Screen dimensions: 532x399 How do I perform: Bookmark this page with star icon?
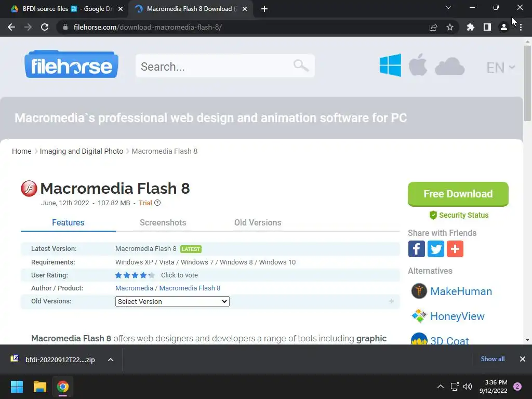click(450, 27)
